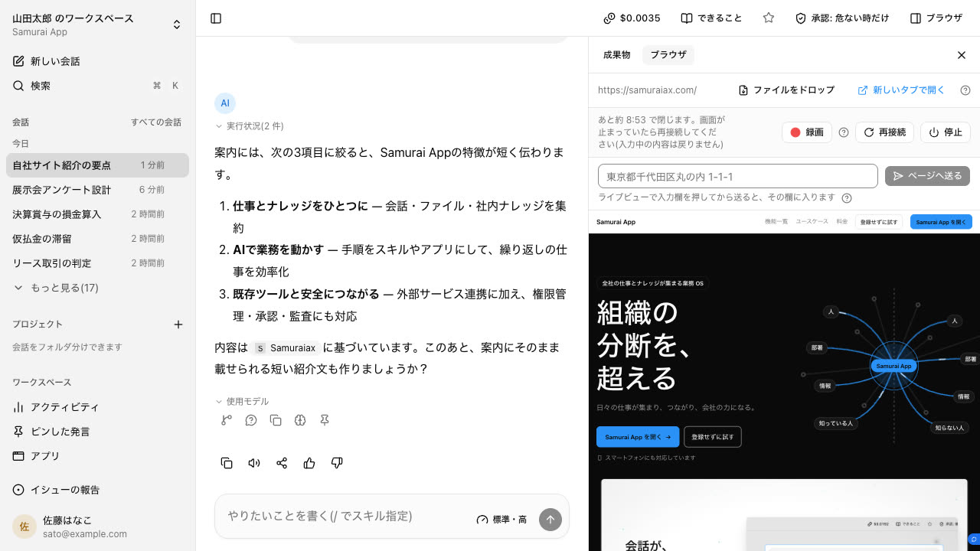Image resolution: width=980 pixels, height=551 pixels.
Task: Toggle the ブラウザ panel button in header
Action: click(936, 18)
